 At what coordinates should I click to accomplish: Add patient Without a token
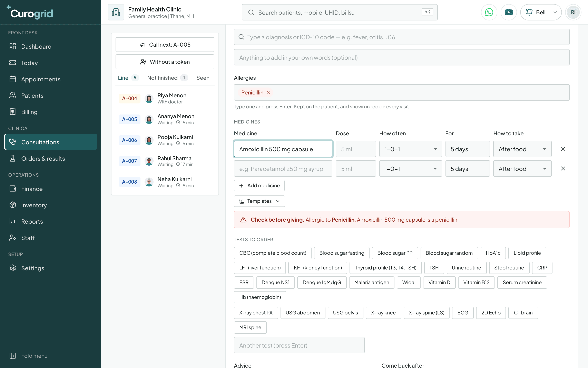(x=165, y=62)
